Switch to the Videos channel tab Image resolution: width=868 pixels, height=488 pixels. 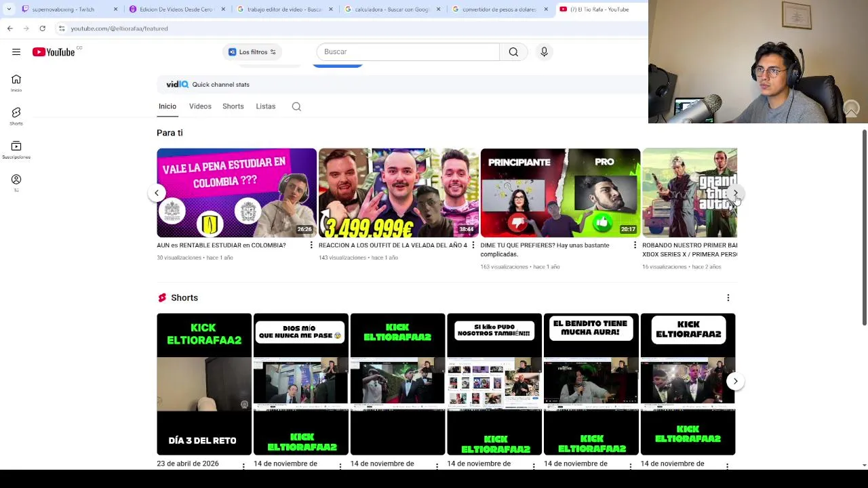tap(200, 106)
